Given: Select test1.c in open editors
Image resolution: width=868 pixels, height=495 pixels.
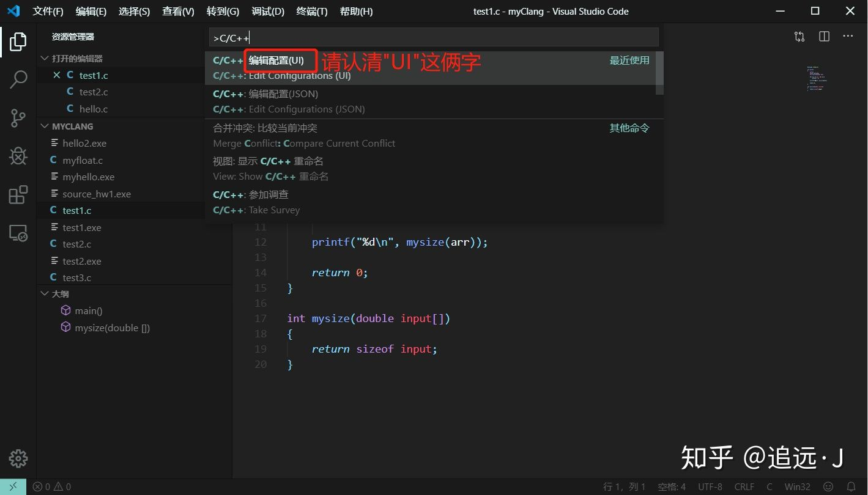Looking at the screenshot, I should tap(94, 75).
